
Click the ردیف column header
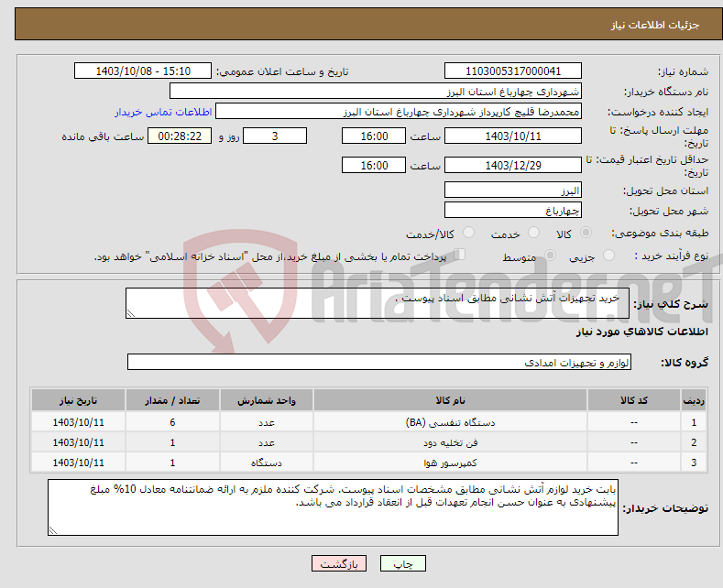(x=694, y=400)
